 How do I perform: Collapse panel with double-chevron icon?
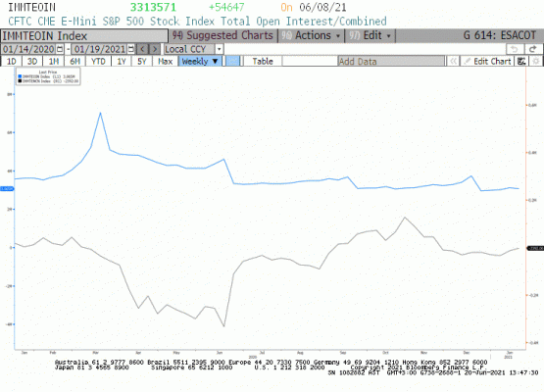453,62
